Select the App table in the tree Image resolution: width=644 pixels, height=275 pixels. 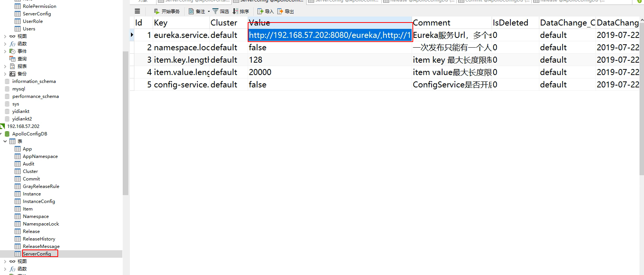(x=27, y=149)
